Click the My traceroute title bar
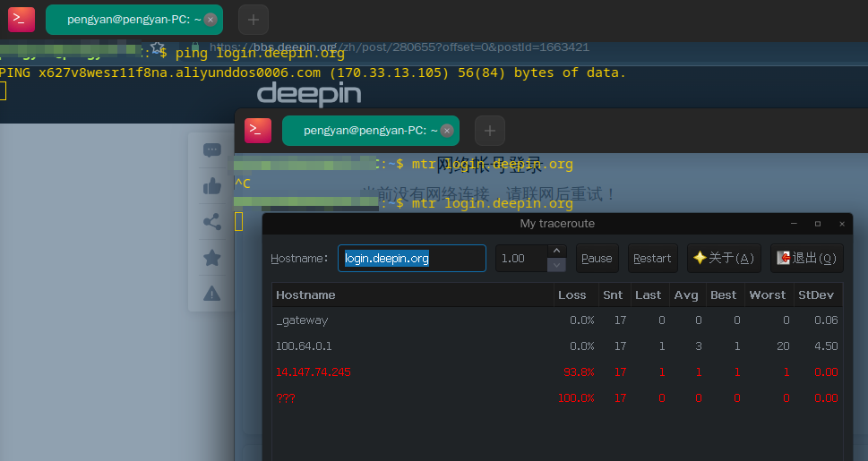 point(557,224)
